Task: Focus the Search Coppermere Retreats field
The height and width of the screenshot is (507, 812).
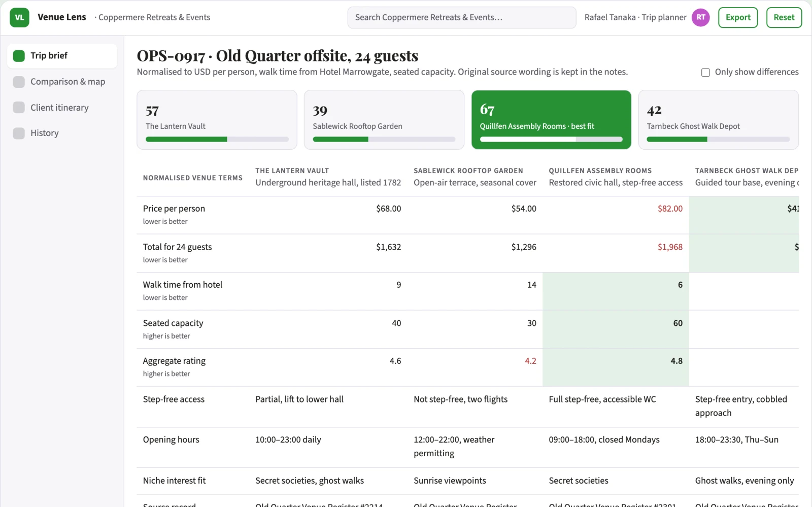Action: [462, 17]
